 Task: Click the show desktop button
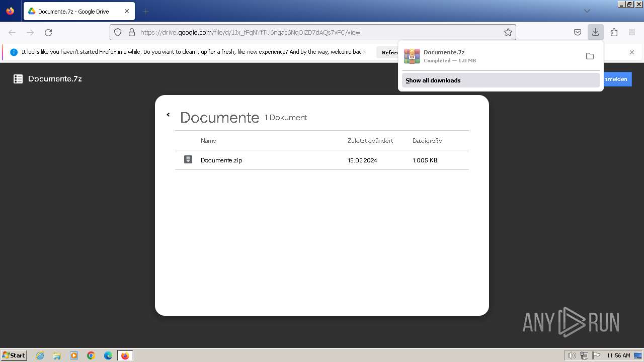638,355
